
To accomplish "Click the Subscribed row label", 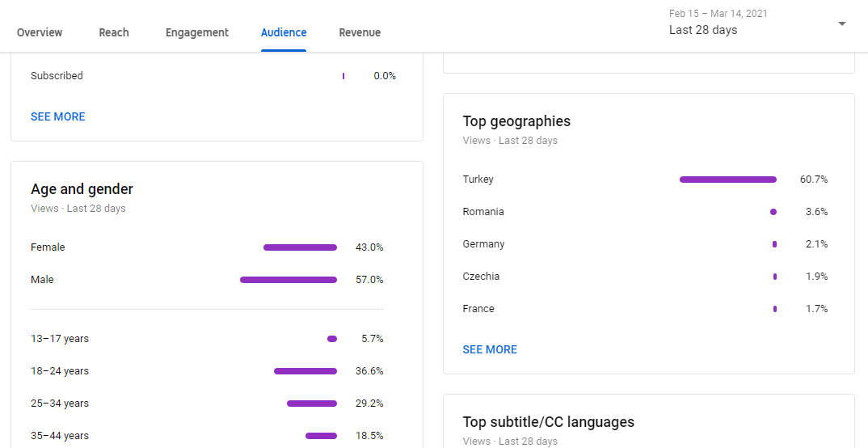I will (x=57, y=76).
